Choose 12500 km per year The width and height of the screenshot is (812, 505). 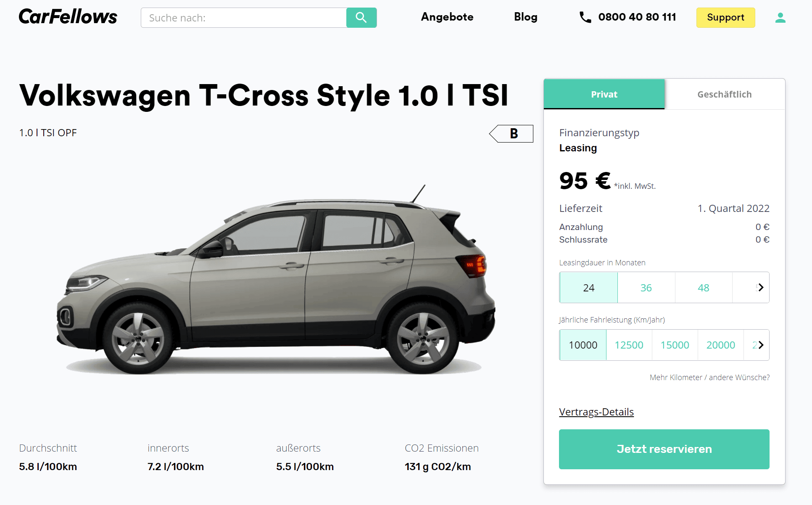point(629,345)
